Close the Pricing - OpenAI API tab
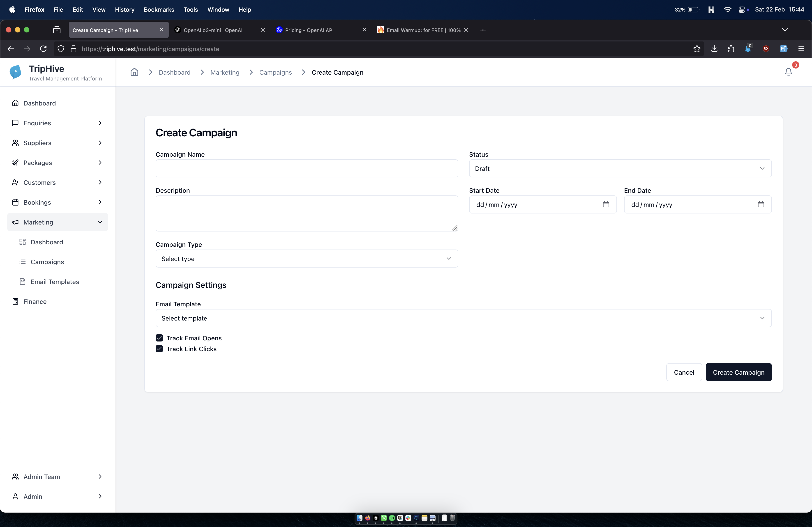This screenshot has width=812, height=527. 364,30
